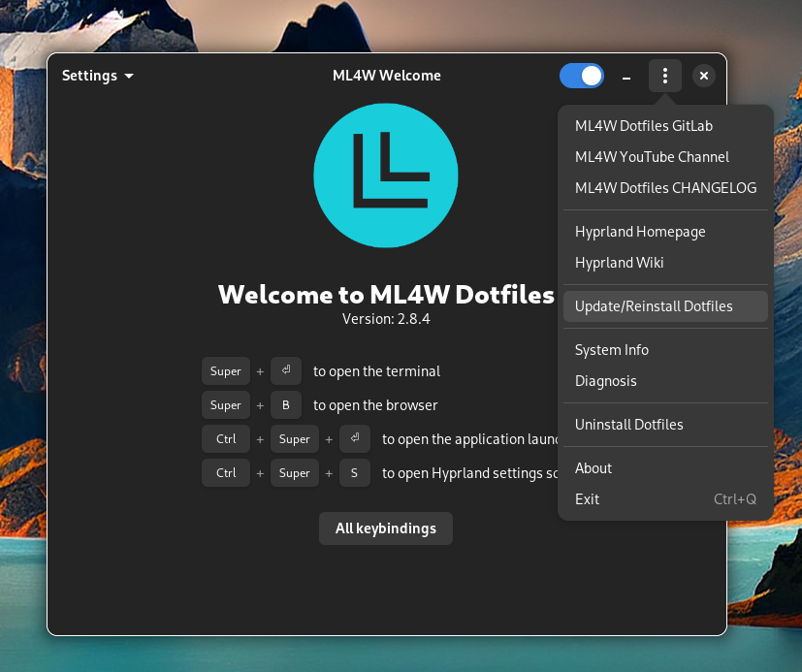
Task: Close the ML4W Welcome window
Action: tap(704, 76)
